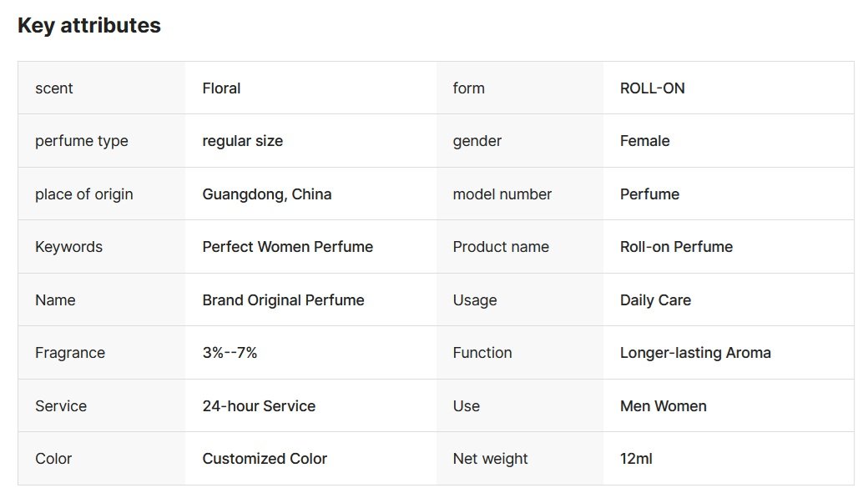Click the Key attributes heading
The image size is (868, 498).
tap(89, 26)
